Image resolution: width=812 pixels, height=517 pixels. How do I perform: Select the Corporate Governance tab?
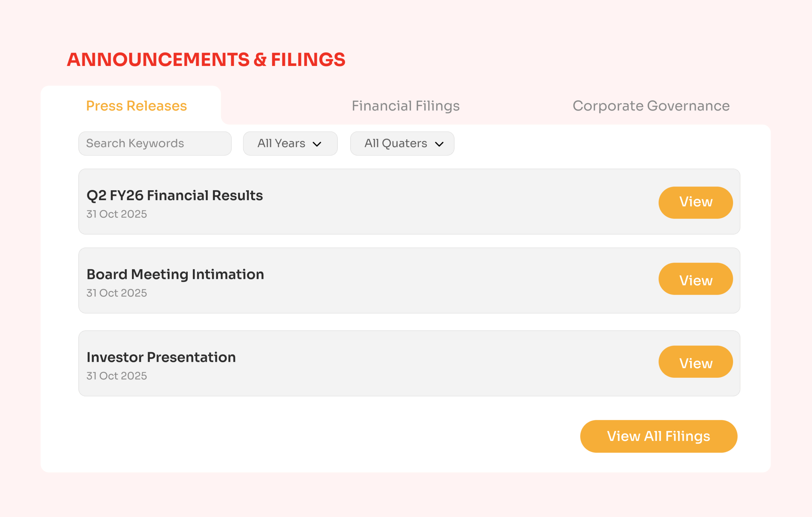pos(651,106)
